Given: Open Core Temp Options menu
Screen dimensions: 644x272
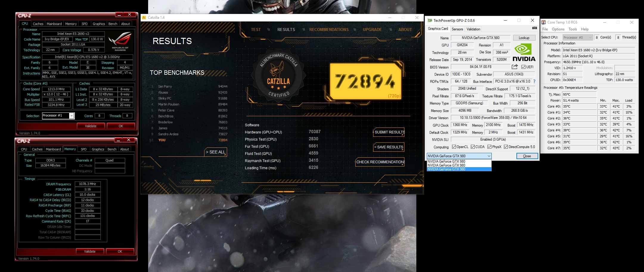Looking at the screenshot, I should pos(558,29).
